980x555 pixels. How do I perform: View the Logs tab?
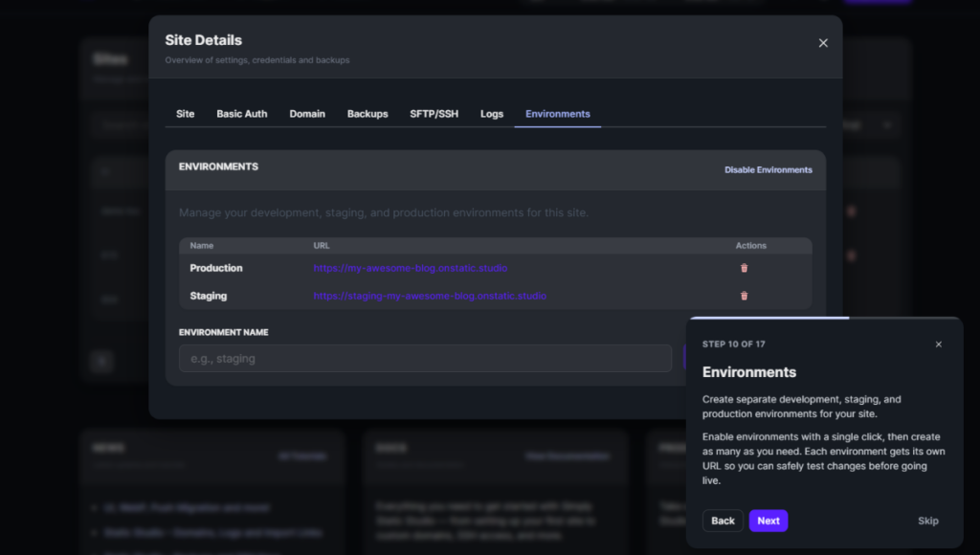[x=492, y=114]
